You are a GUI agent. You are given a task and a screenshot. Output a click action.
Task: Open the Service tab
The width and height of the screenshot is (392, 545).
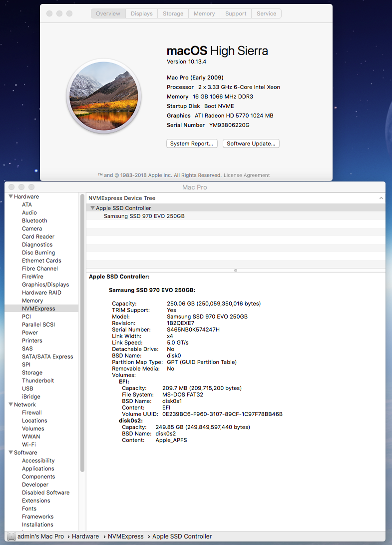(x=266, y=13)
